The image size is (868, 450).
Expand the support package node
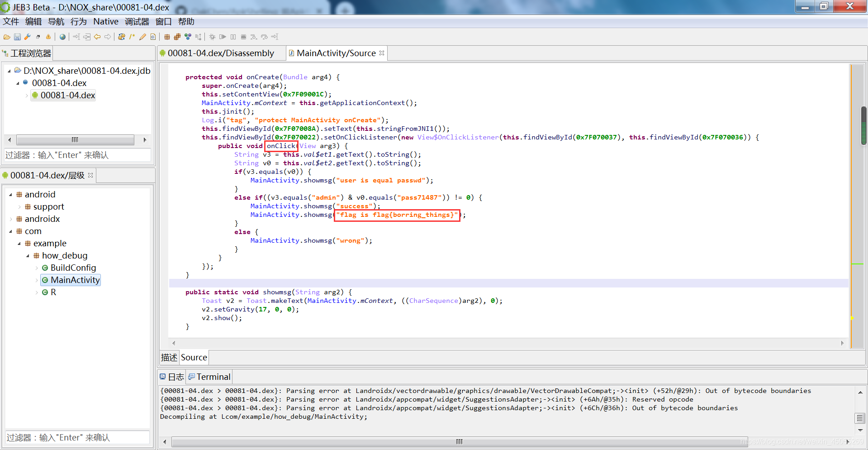click(19, 207)
